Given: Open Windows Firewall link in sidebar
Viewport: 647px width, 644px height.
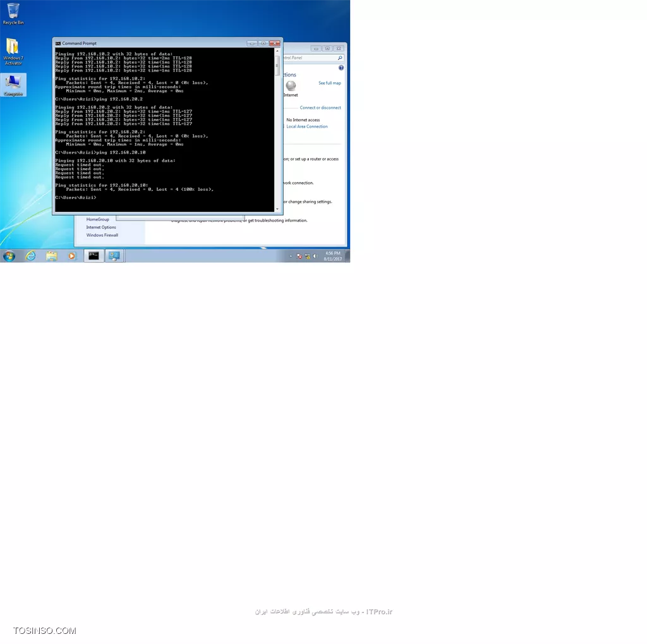Looking at the screenshot, I should pos(102,235).
